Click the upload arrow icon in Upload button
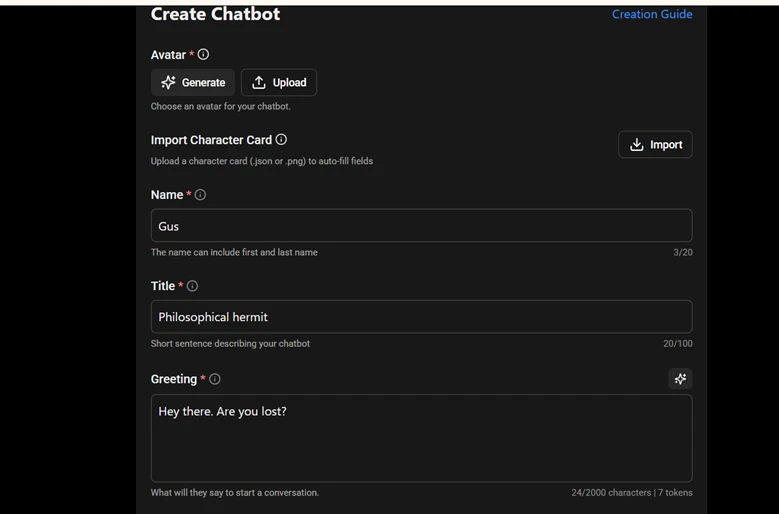 tap(259, 83)
